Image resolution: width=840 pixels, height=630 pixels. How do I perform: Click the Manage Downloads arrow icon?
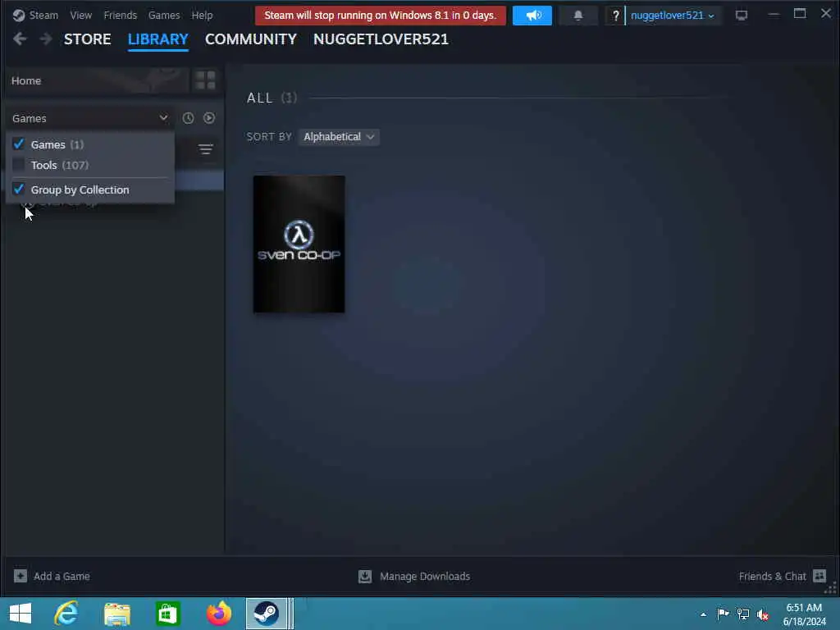pyautogui.click(x=365, y=576)
